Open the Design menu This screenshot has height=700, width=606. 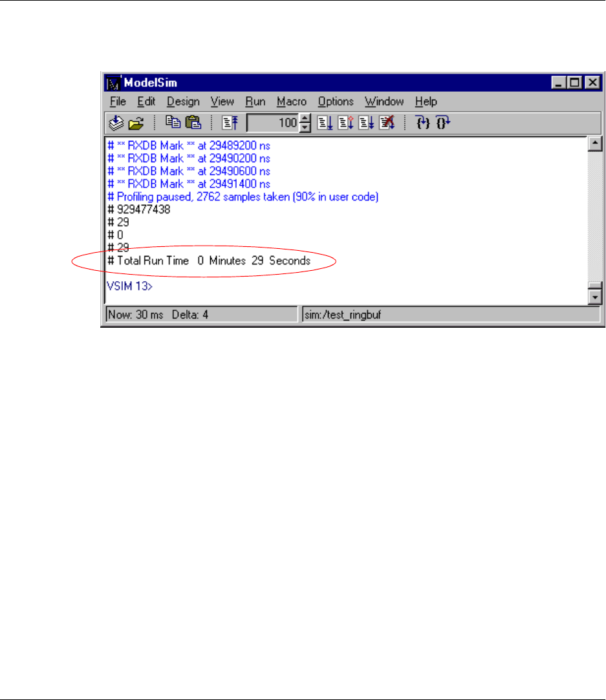183,101
